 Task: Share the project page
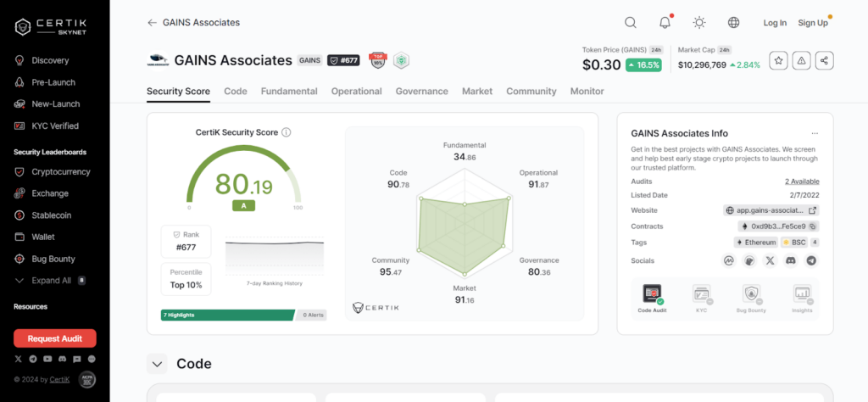click(x=824, y=61)
